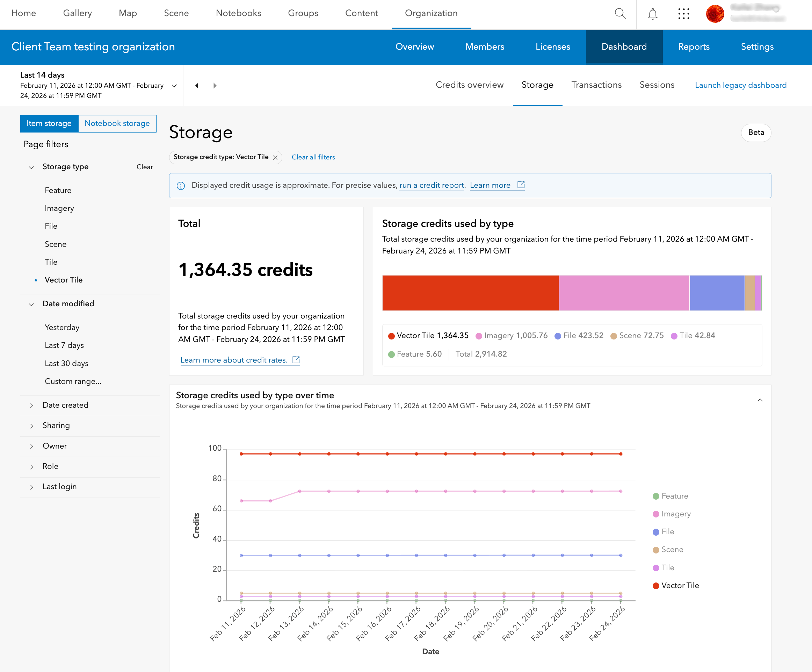Expand the Date created filter
This screenshot has height=672, width=812.
[65, 405]
